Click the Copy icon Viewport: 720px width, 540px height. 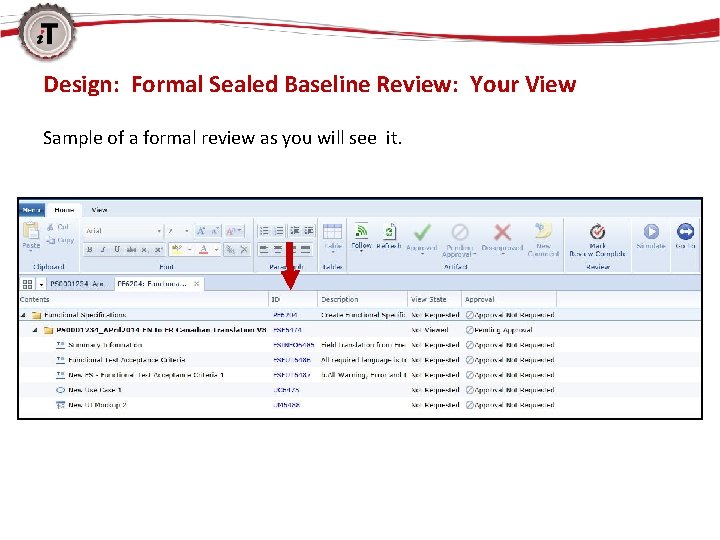pos(51,240)
